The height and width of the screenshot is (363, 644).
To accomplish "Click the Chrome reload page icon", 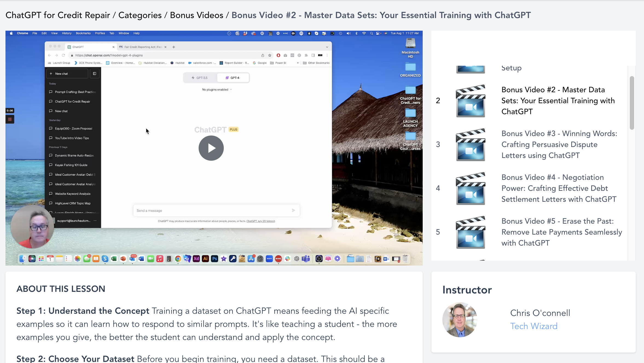I will (63, 55).
